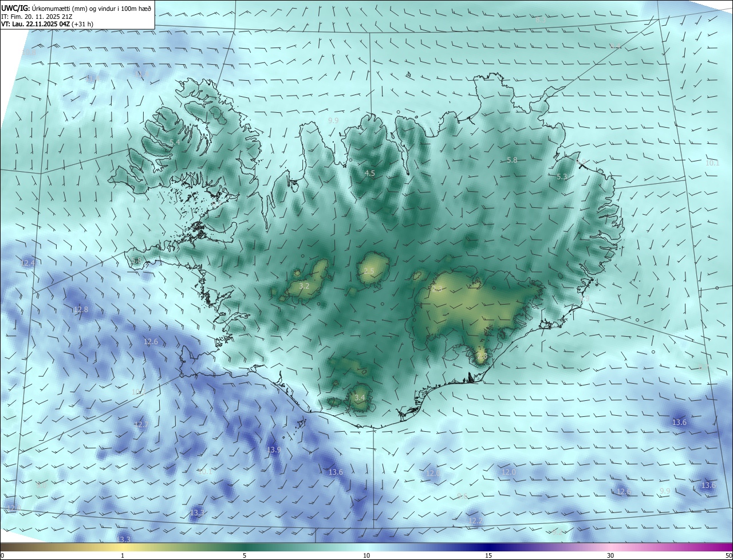Click the '5.4' value over the Westfjords
The image size is (733, 560).
(175, 142)
